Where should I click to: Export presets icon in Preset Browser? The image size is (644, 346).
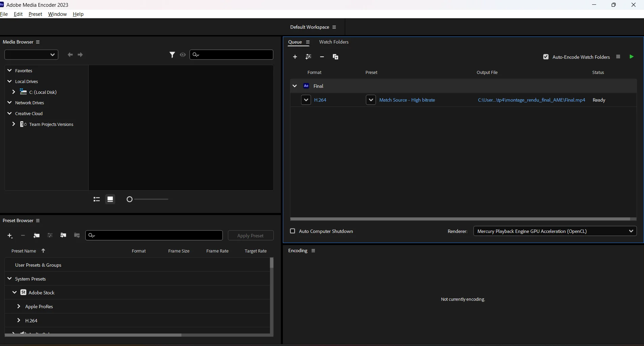77,235
